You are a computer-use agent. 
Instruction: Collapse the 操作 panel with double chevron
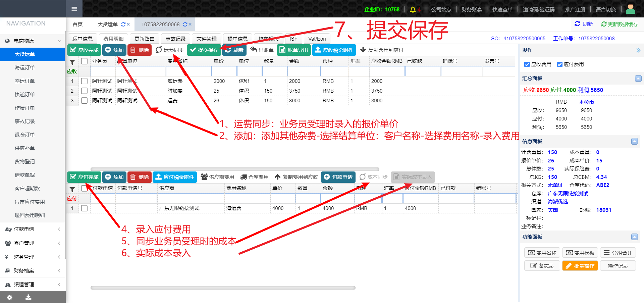click(638, 50)
